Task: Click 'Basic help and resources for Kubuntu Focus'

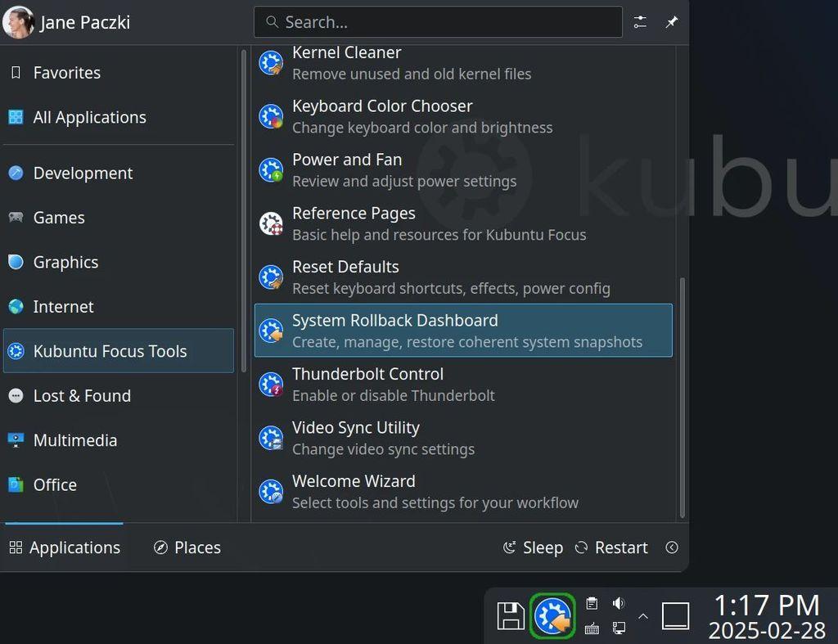Action: tap(439, 235)
